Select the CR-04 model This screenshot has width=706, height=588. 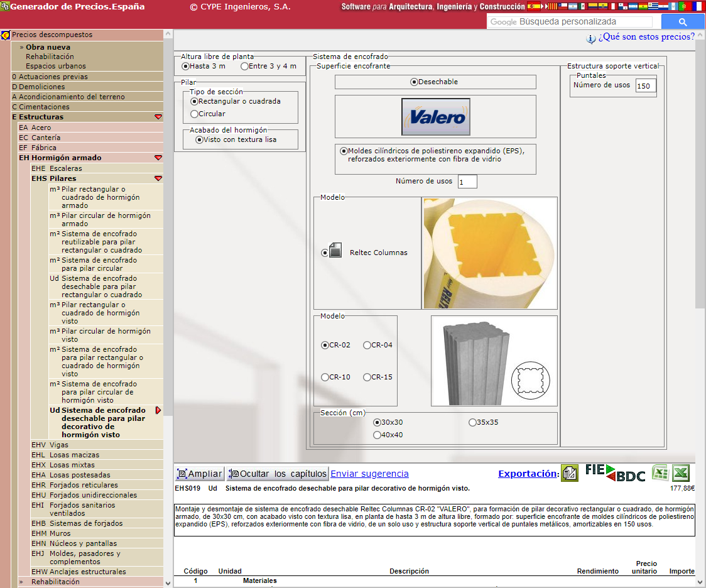tap(367, 345)
